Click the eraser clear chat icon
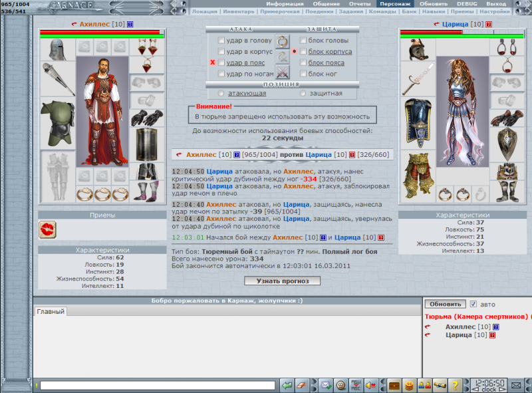This screenshot has height=393, width=532. tap(303, 385)
